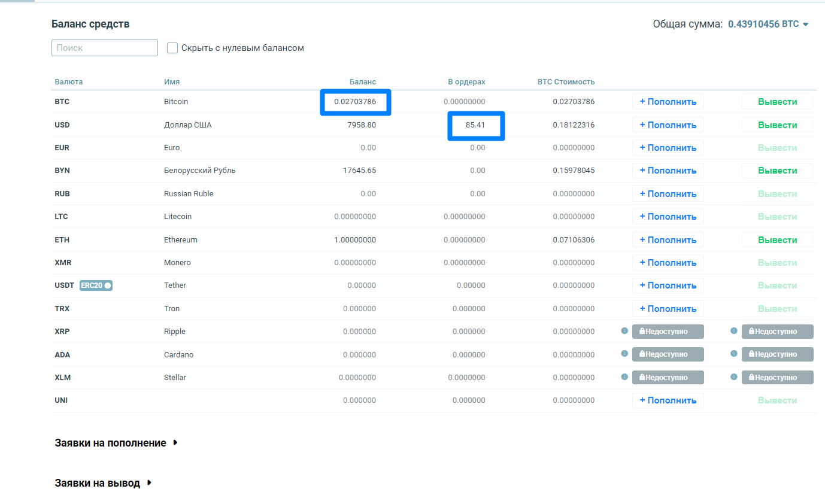Click Вывести for Tether row

[778, 286]
